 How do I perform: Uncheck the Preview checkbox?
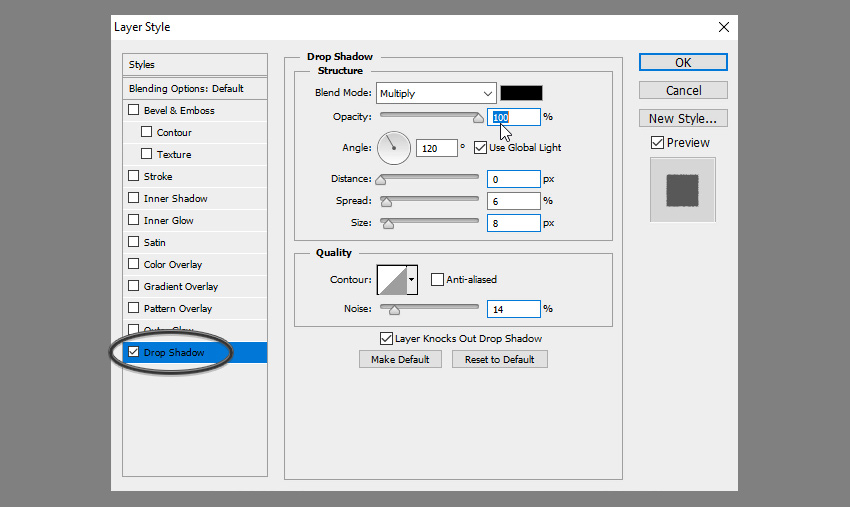tap(657, 143)
